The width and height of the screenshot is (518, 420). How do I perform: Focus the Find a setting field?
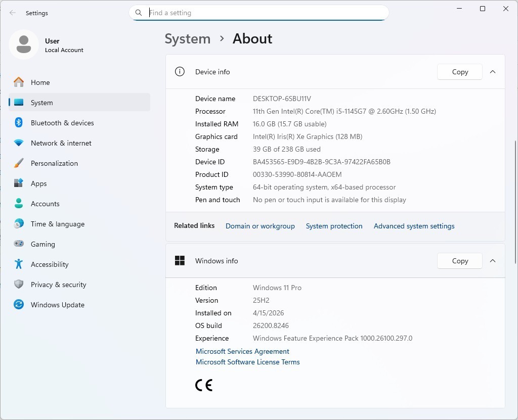[258, 13]
